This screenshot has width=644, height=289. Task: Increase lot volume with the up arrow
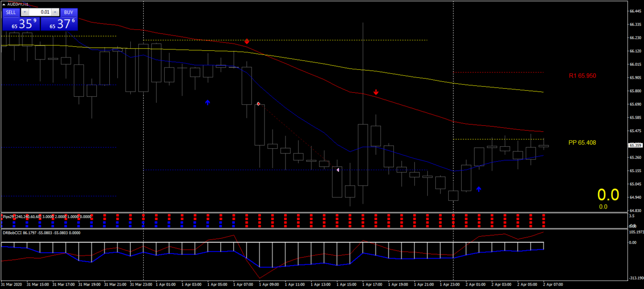55,12
